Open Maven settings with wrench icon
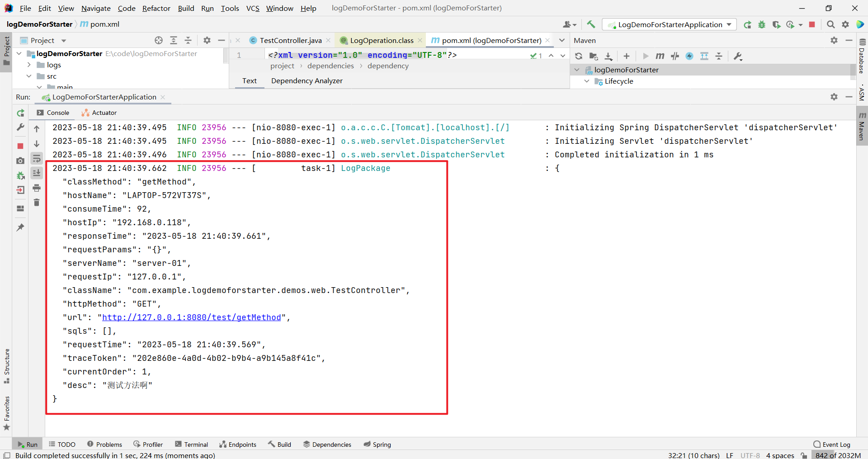 (x=738, y=56)
